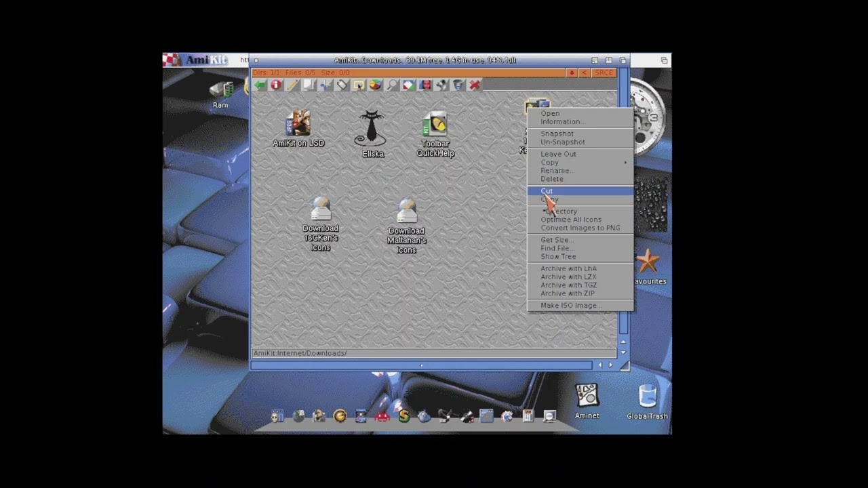Click the vertical scroll down arrow of the lister
The image size is (868, 488).
(x=624, y=352)
